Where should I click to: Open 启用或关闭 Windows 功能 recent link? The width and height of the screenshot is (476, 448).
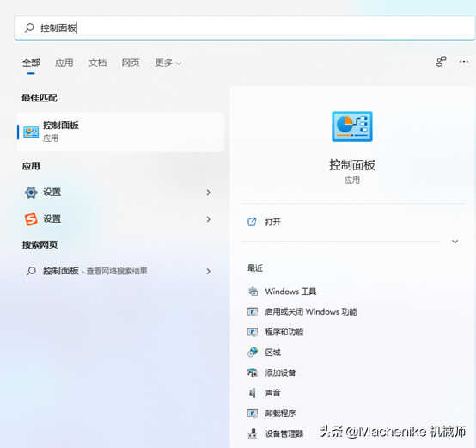pyautogui.click(x=311, y=311)
